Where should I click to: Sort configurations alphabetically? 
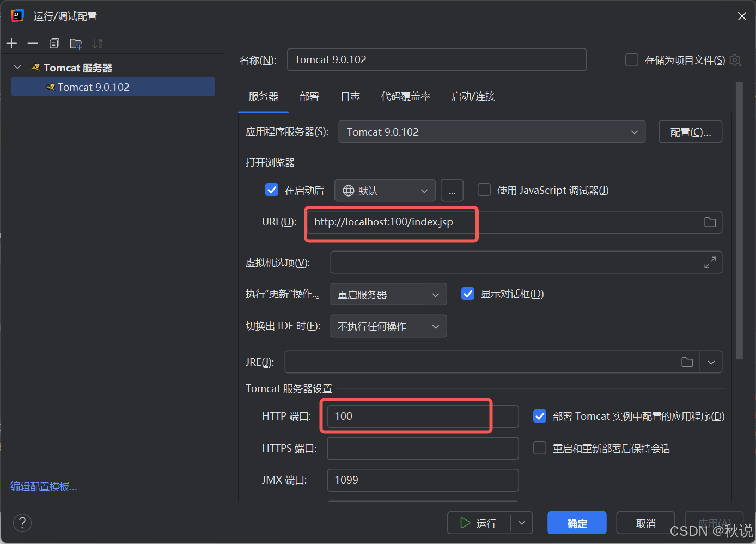tap(97, 44)
